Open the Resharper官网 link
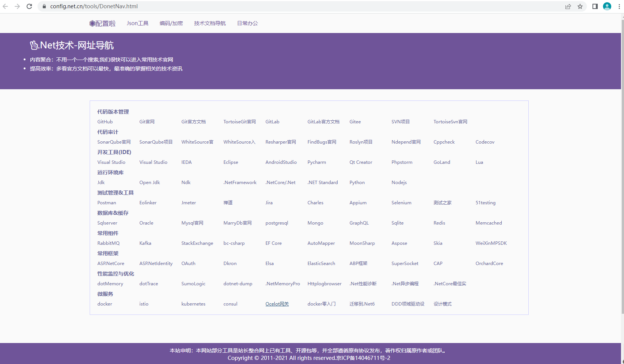This screenshot has height=364, width=624. coord(281,142)
